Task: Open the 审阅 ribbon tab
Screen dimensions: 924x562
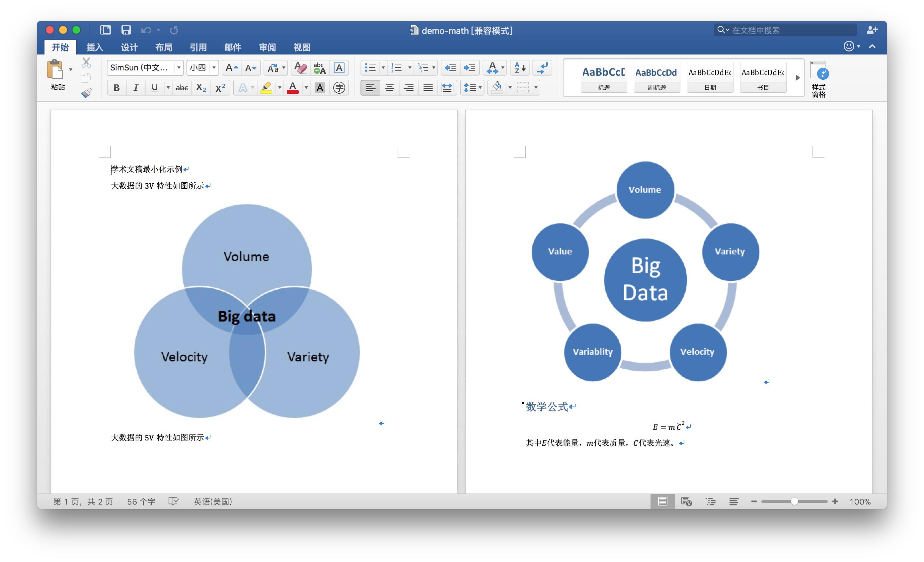Action: pos(268,47)
